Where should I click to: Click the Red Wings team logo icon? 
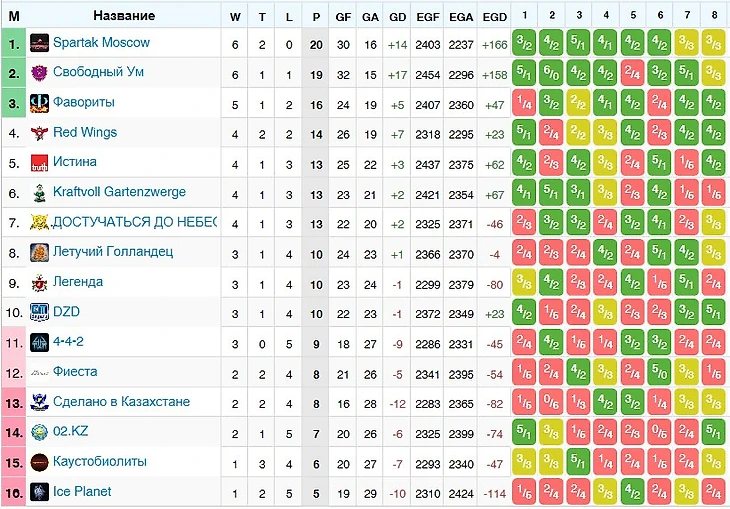39,133
